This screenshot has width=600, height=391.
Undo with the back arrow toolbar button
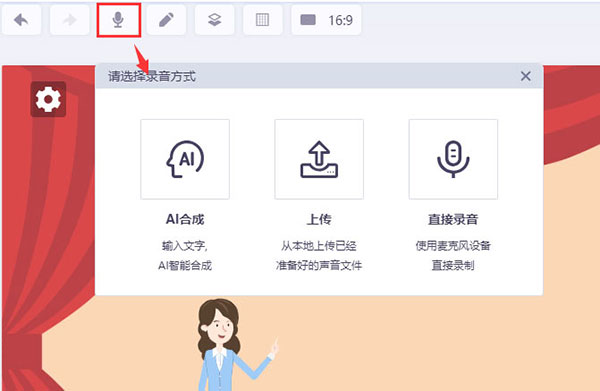click(21, 20)
